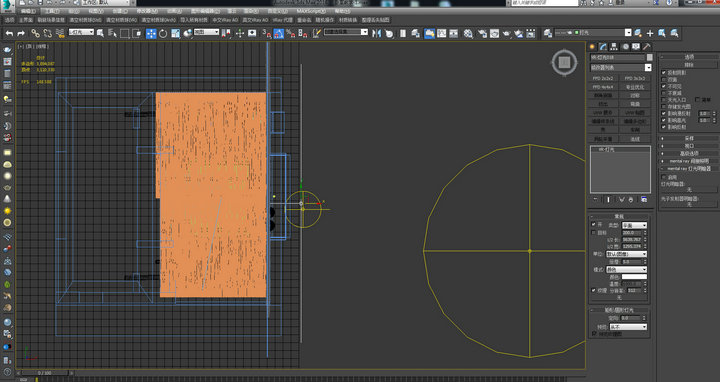The image size is (720, 382).
Task: Toggle the 影响高光 checkbox
Action: 664,120
